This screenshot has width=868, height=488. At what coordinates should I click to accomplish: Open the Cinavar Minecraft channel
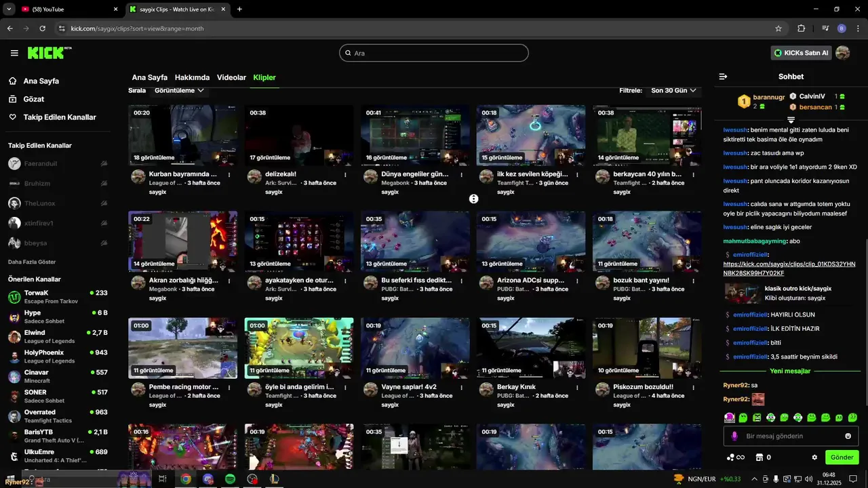coord(58,376)
